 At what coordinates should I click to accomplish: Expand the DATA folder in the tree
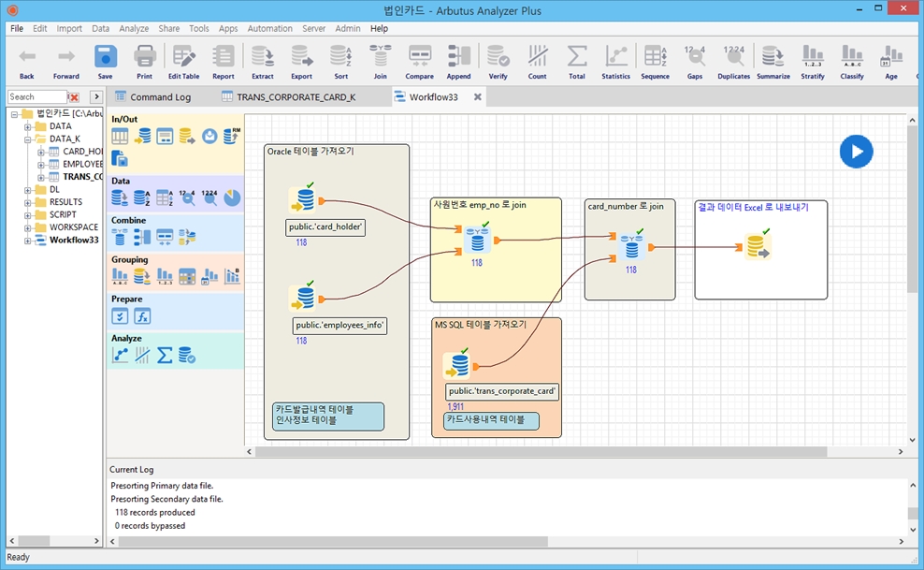click(28, 126)
